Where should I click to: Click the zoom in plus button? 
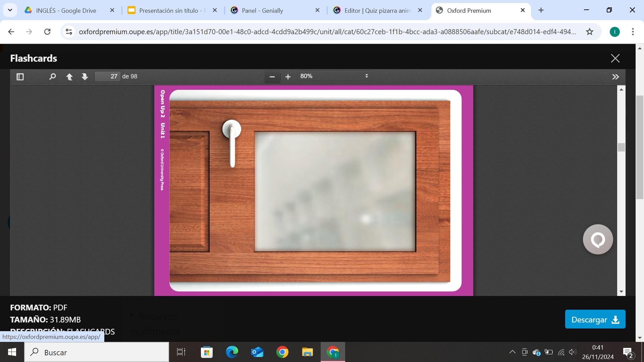[288, 77]
